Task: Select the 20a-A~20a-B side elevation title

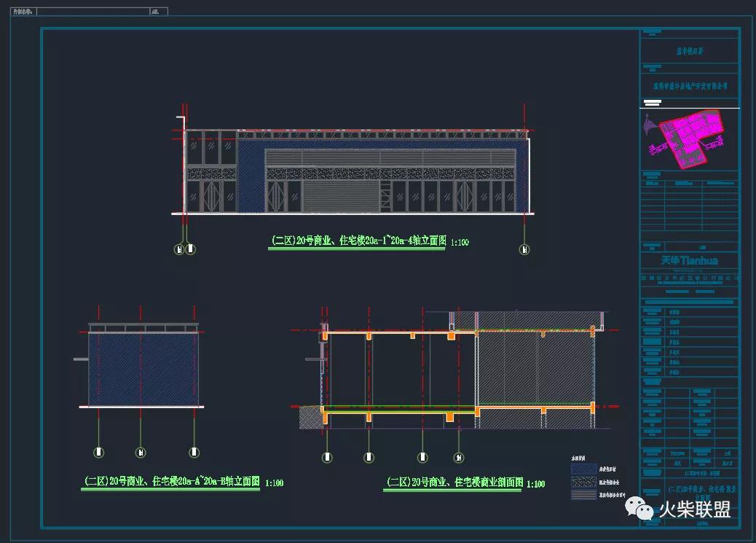Action: click(x=171, y=481)
